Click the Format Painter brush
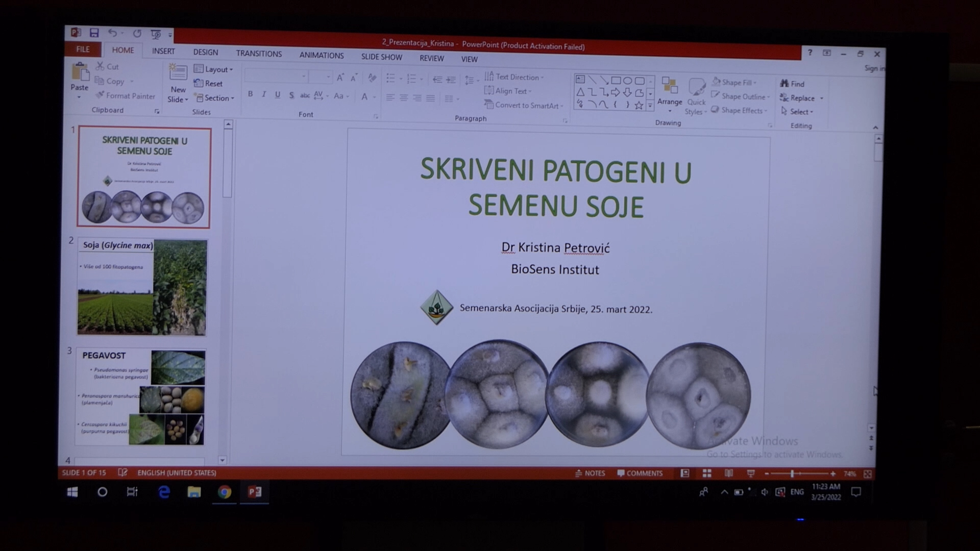The height and width of the screenshot is (551, 980). (x=125, y=95)
